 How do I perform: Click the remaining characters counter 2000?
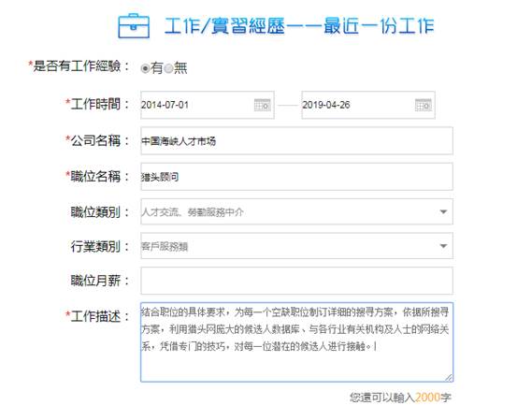point(427,398)
